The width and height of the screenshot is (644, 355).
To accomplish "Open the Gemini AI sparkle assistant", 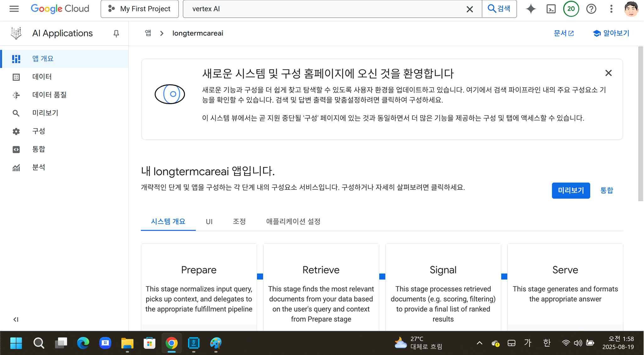I will tap(531, 9).
